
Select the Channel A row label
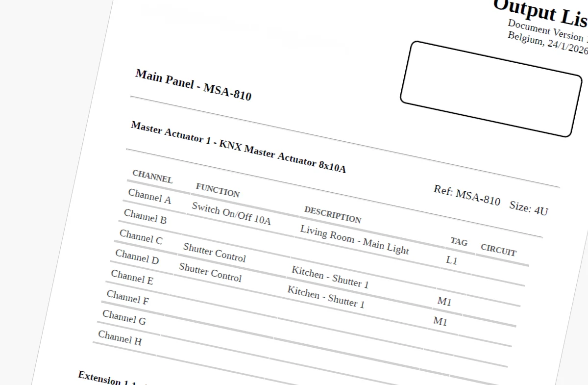tap(149, 196)
